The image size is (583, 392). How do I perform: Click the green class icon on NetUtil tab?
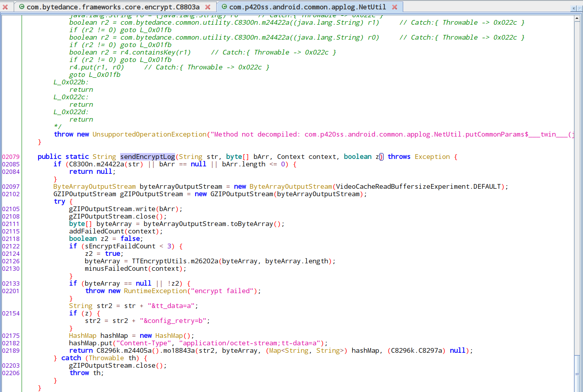[225, 7]
